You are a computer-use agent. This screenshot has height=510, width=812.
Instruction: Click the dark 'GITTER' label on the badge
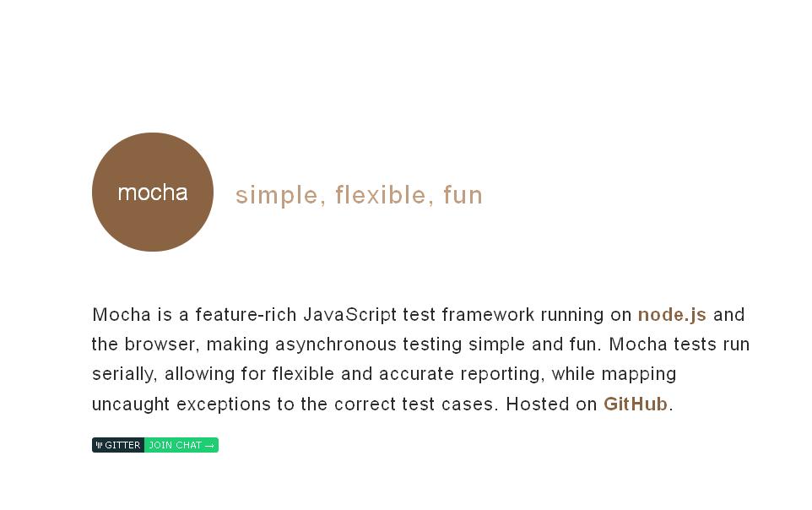[x=122, y=445]
